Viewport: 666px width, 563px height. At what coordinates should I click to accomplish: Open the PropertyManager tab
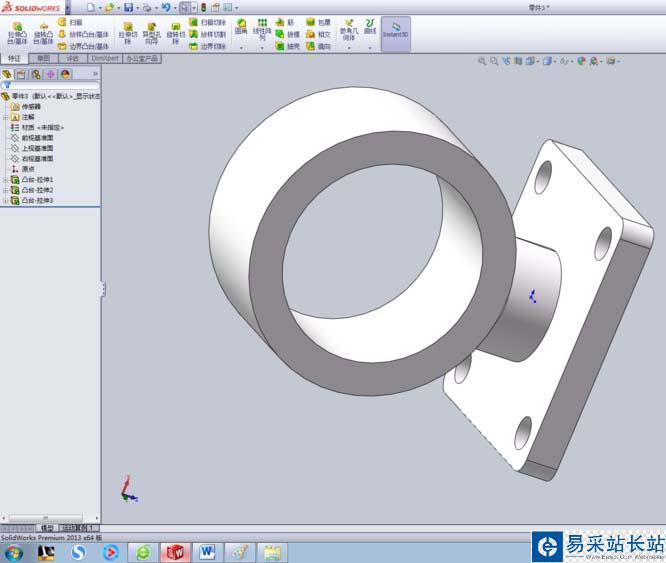[21, 74]
